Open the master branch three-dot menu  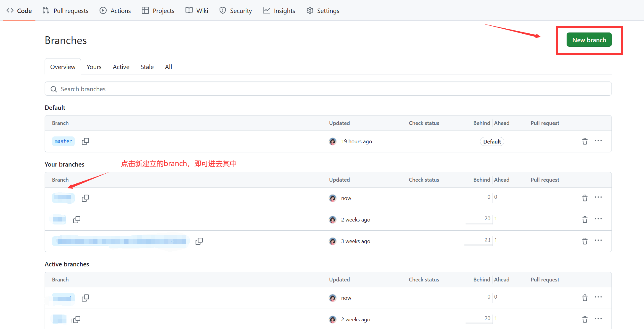pos(598,141)
